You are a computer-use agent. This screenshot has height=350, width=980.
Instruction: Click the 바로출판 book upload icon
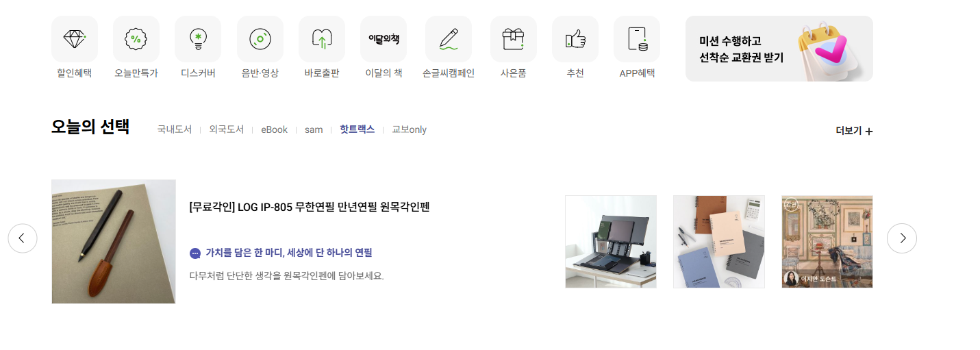click(322, 39)
